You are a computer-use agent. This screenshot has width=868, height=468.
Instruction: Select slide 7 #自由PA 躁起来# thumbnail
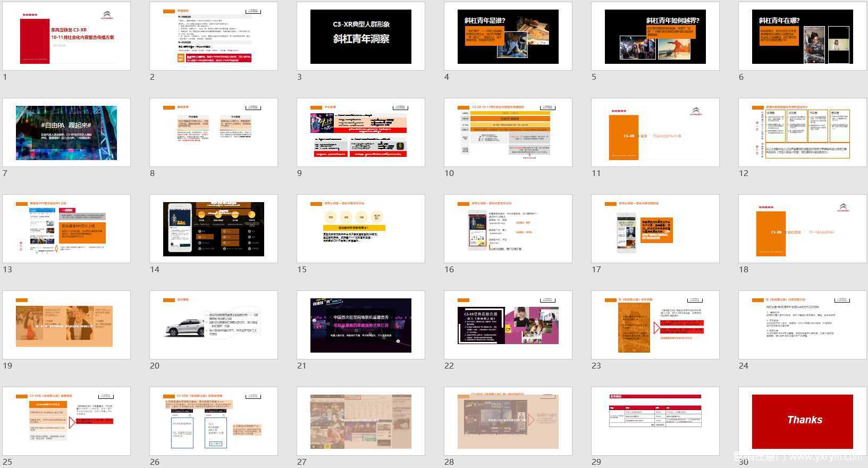coord(66,132)
